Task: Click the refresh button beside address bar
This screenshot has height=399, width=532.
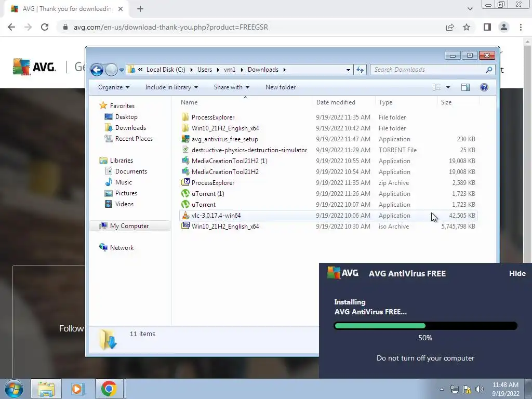Action: click(360, 70)
